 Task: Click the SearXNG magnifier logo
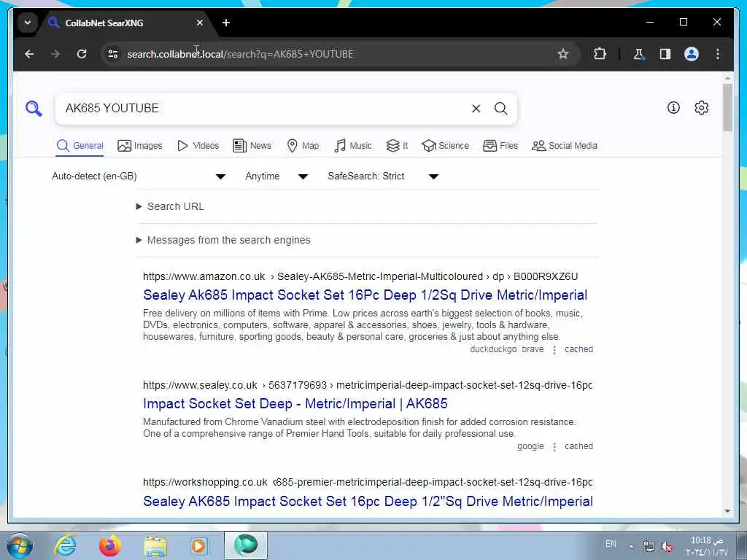pyautogui.click(x=34, y=109)
